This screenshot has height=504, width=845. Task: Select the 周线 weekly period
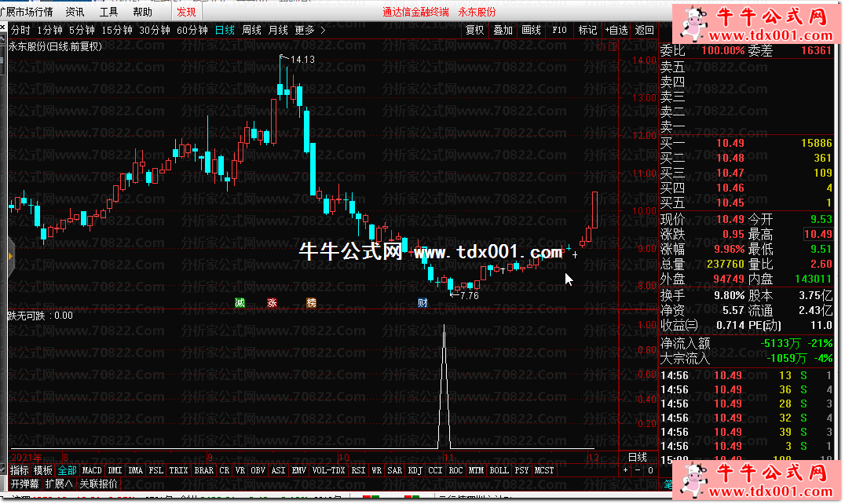(251, 30)
